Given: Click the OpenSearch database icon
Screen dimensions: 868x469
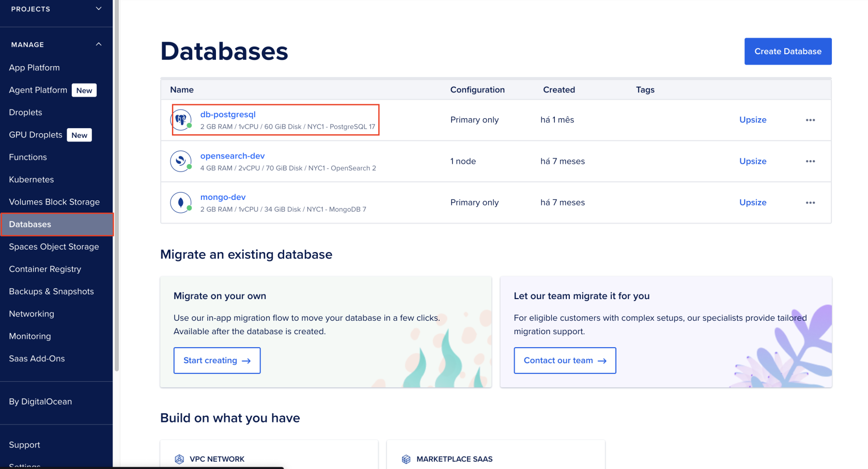Looking at the screenshot, I should tap(181, 161).
